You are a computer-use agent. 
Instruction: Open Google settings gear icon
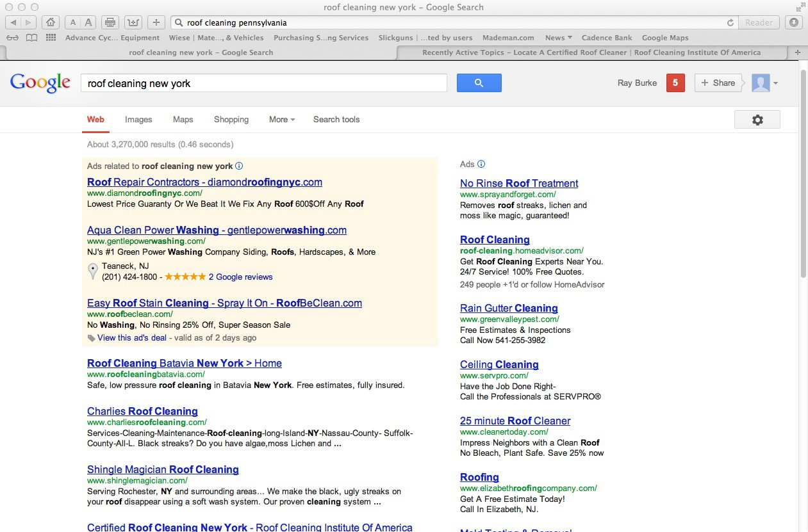757,120
